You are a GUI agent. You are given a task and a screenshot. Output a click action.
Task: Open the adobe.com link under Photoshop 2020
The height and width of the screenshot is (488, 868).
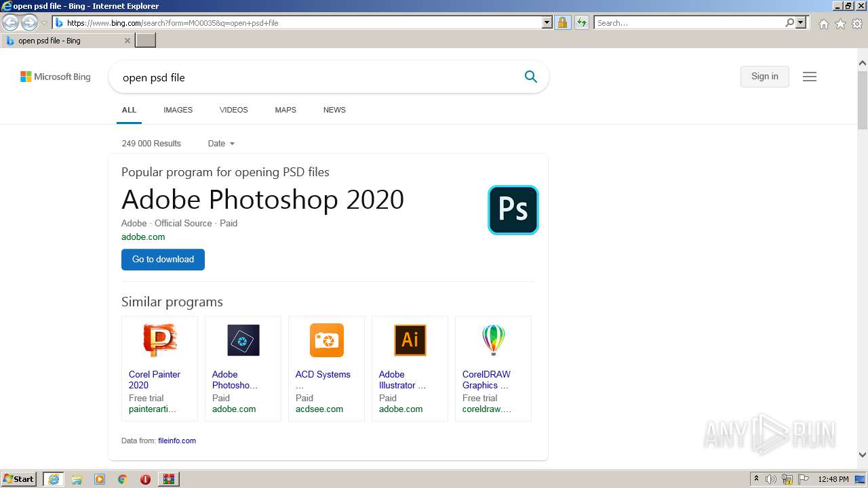(x=143, y=237)
